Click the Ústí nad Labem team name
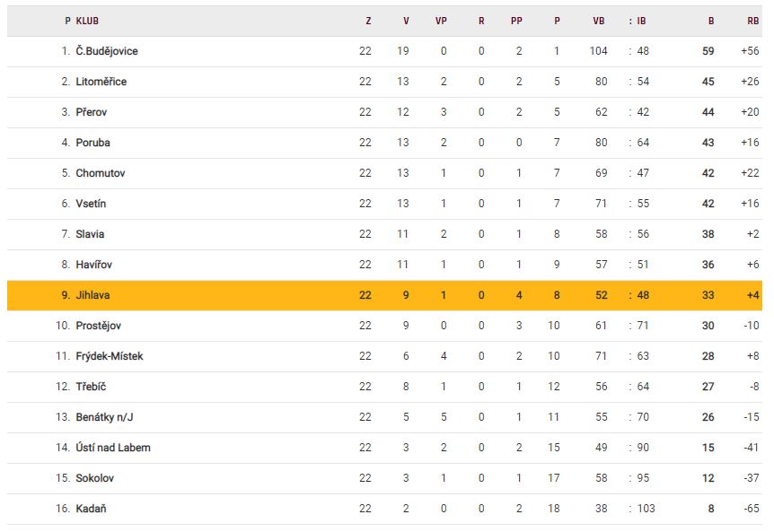 point(112,448)
